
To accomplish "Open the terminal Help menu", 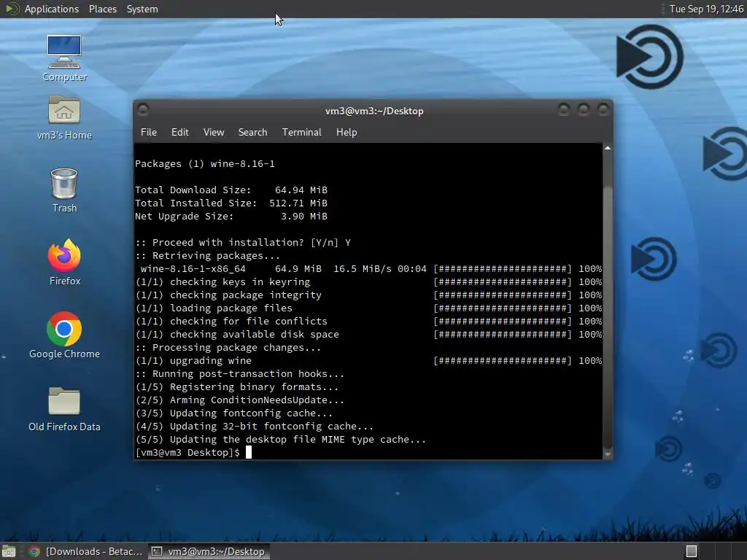I will (347, 133).
